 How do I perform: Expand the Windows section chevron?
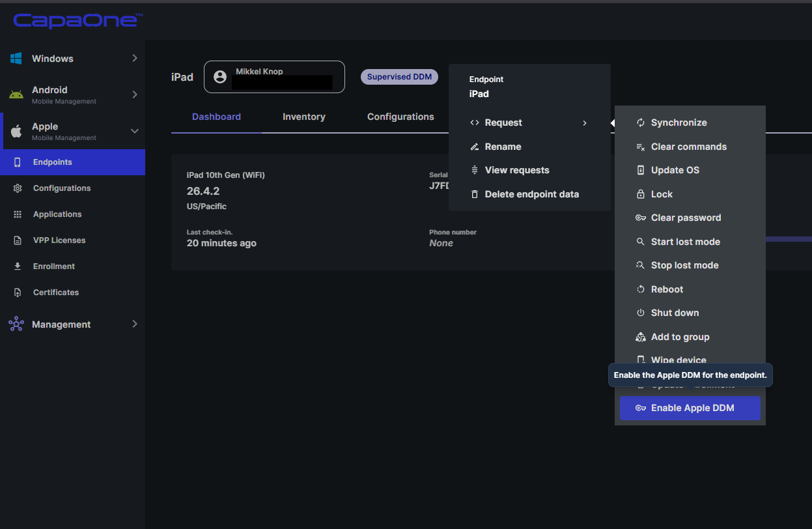(135, 58)
